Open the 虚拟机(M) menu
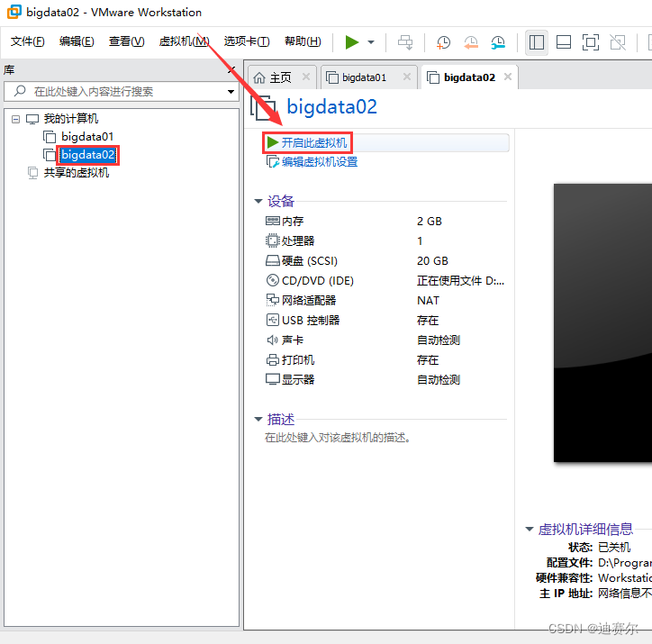The width and height of the screenshot is (652, 644). 185,41
